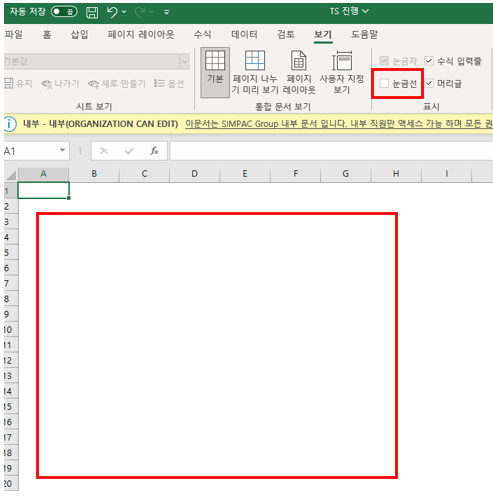The width and height of the screenshot is (493, 503).
Task: Select column C header
Action: tap(144, 174)
